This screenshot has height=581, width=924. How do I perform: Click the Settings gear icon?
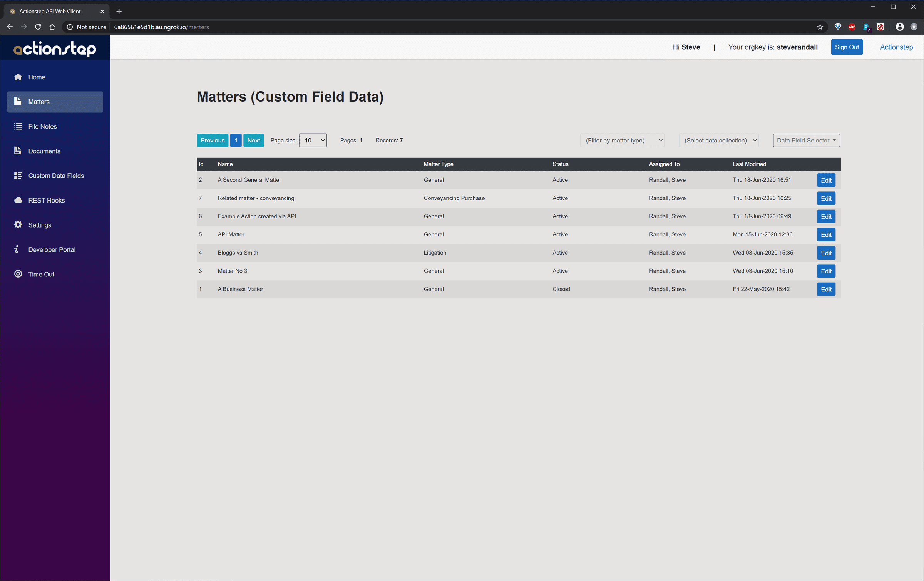point(18,224)
